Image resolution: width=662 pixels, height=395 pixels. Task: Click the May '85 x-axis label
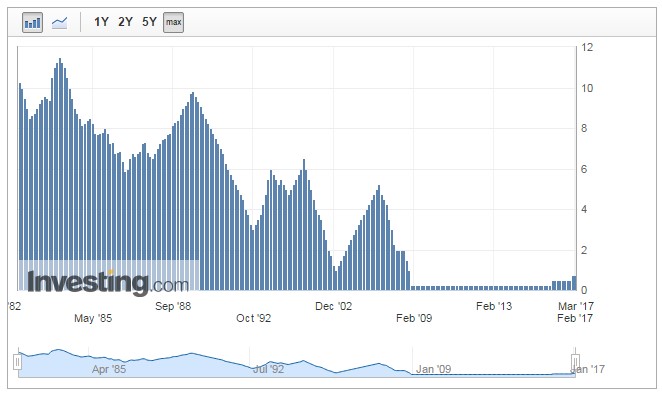(x=93, y=318)
